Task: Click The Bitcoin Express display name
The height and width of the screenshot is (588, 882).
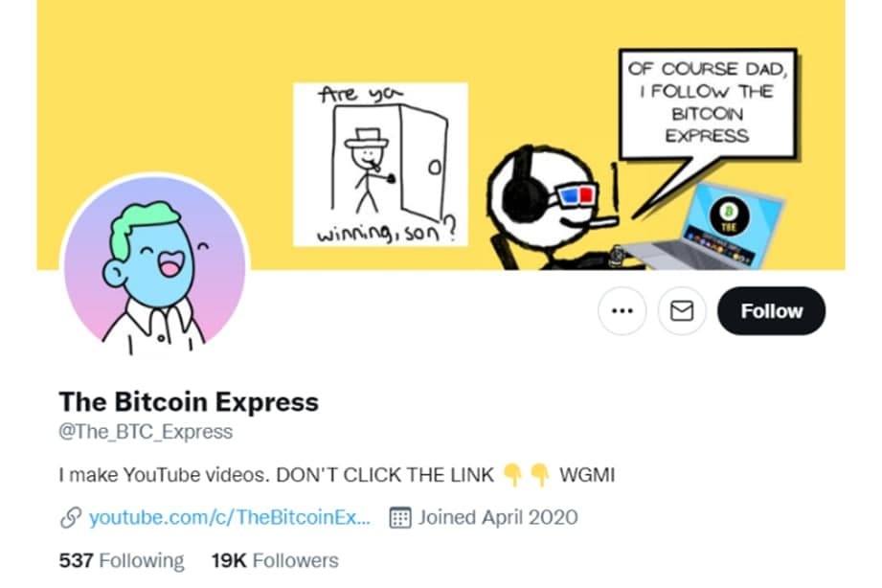Action: (x=189, y=402)
